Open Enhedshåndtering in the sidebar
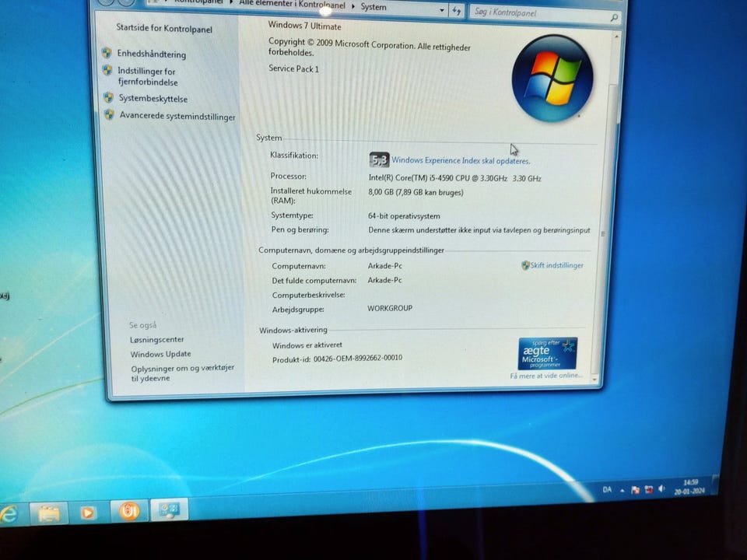The width and height of the screenshot is (747, 560). (152, 54)
